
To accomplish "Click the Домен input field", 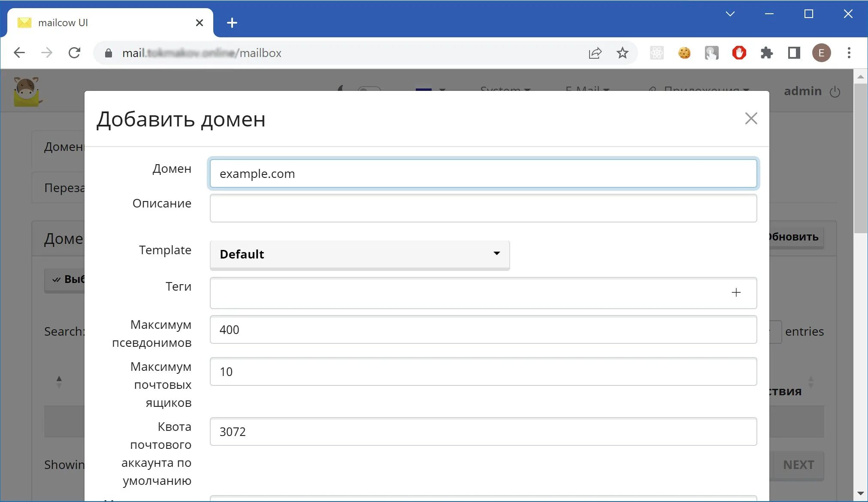I will tap(483, 174).
